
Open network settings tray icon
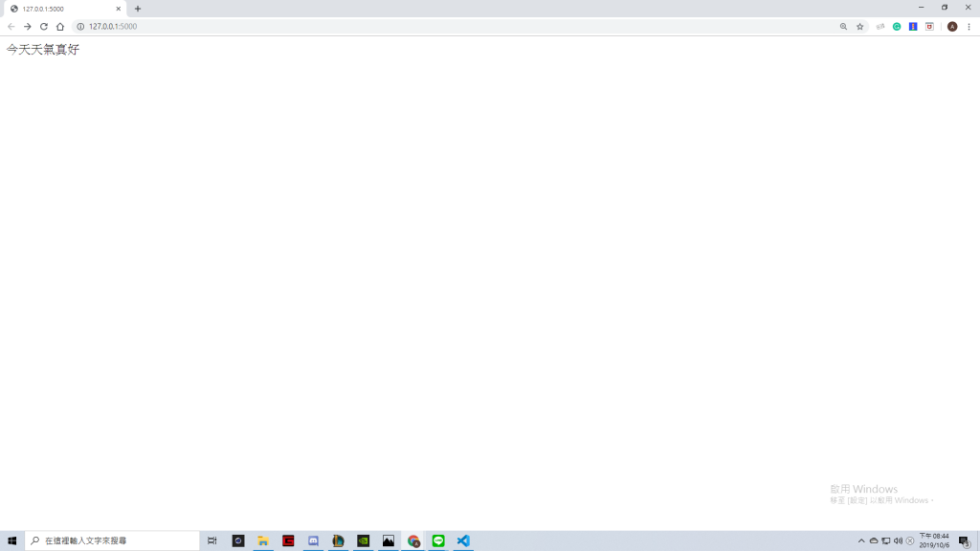tap(886, 540)
